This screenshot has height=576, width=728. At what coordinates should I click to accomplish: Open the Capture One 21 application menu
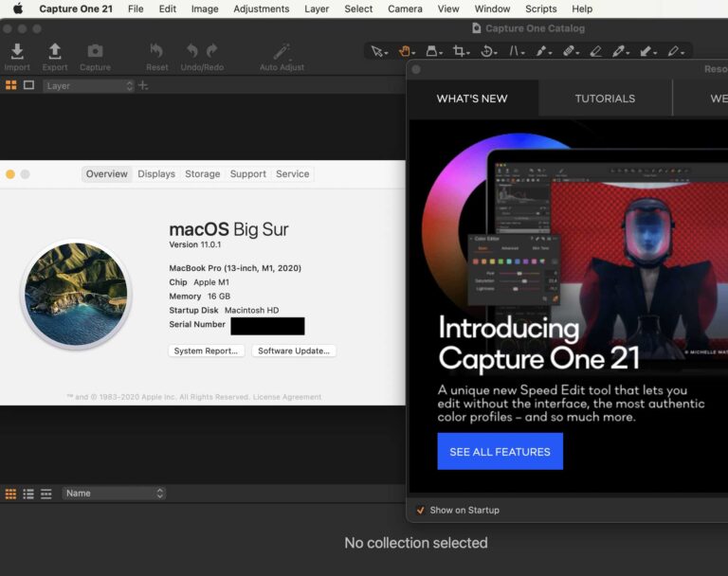coord(76,9)
